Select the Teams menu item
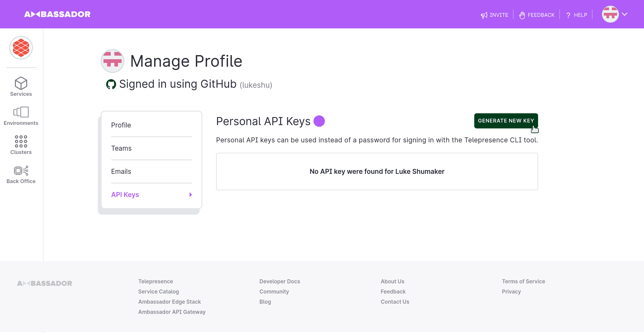644x333 pixels. (x=152, y=148)
